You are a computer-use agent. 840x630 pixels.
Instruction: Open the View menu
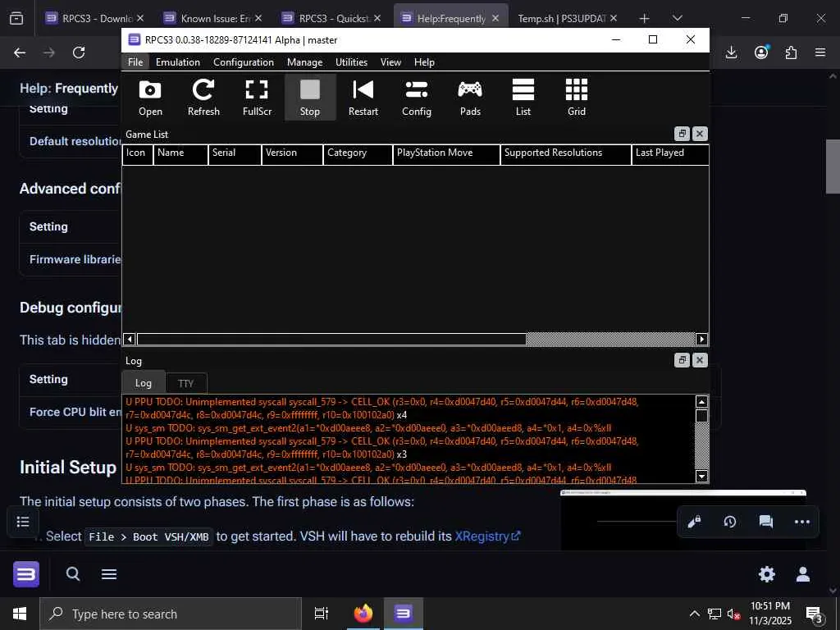[x=390, y=62]
